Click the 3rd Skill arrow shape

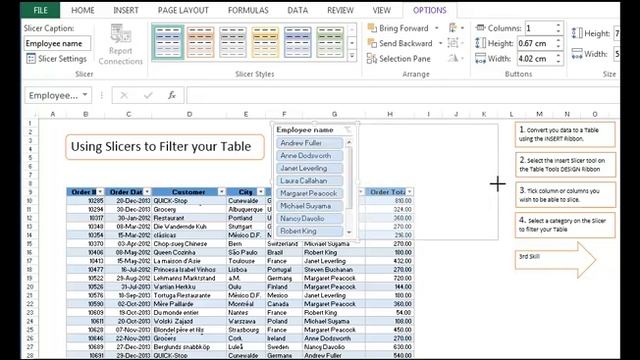pyautogui.click(x=555, y=259)
